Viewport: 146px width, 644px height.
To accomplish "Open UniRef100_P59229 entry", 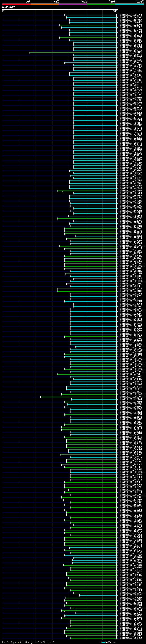I will coord(131,153).
